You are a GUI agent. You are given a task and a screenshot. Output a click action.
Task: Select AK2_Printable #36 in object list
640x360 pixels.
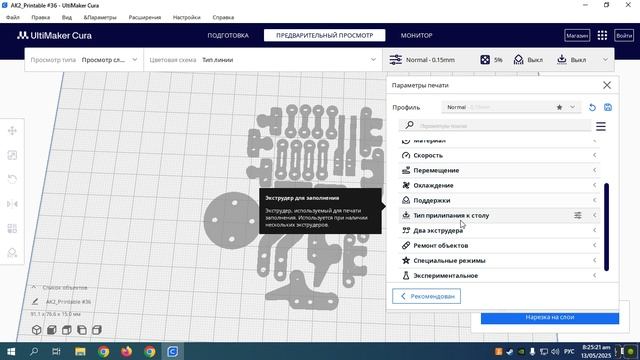click(x=68, y=302)
